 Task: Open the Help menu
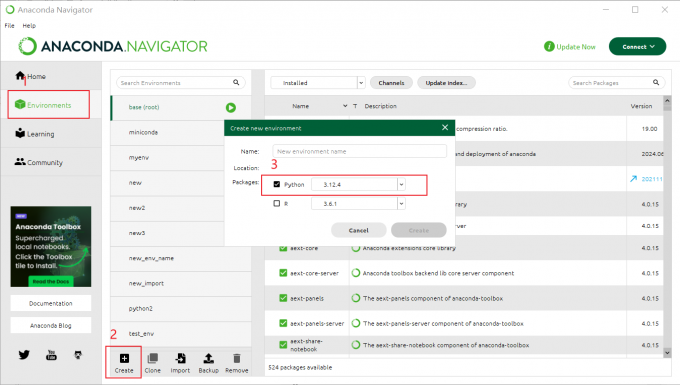tap(29, 26)
